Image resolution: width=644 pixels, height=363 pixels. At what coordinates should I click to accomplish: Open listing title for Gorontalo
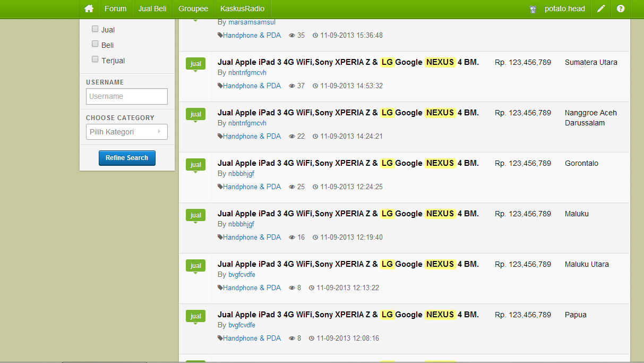click(x=348, y=163)
